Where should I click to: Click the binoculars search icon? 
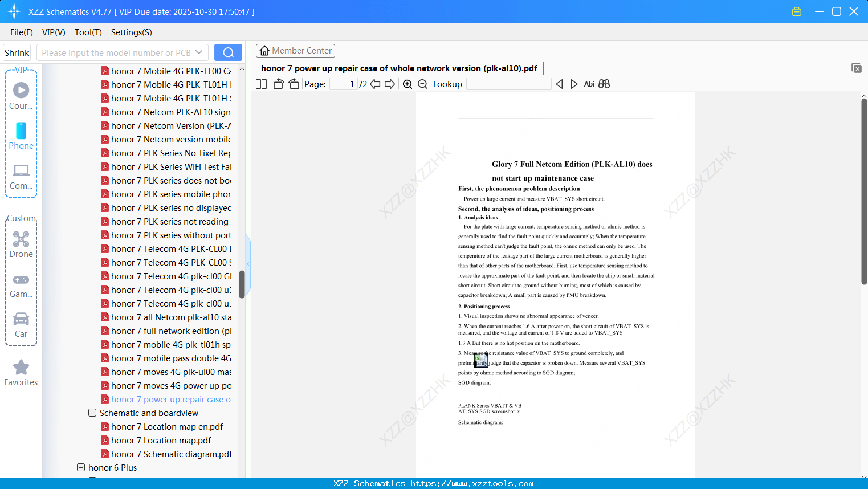(x=604, y=84)
